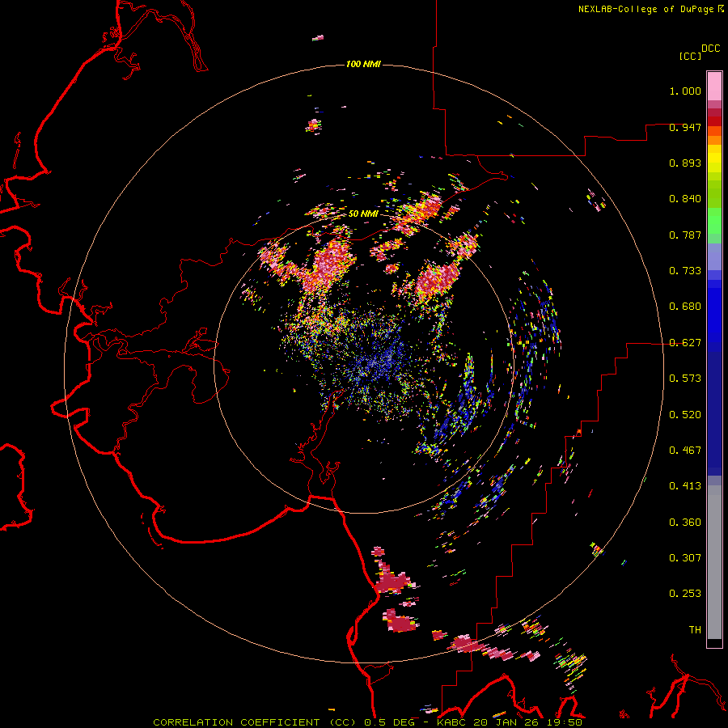Click the 0.413 scale value
This screenshot has height=728, width=728.
(x=685, y=486)
